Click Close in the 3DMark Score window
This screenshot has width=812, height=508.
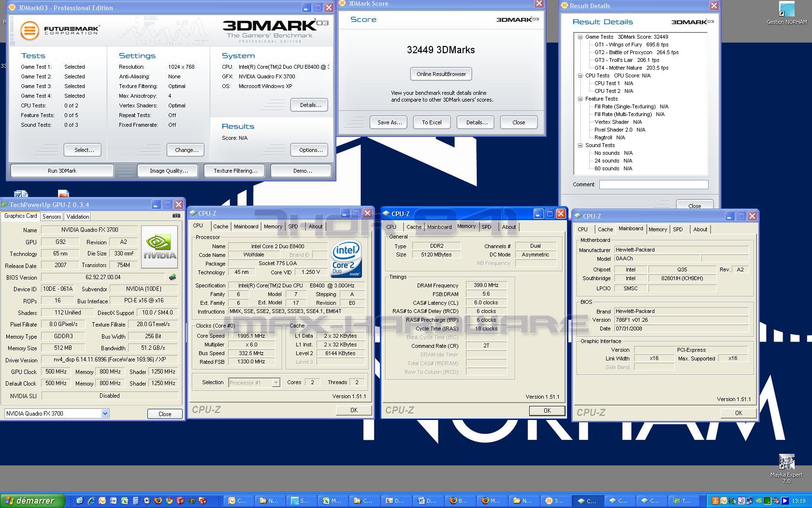click(x=519, y=122)
